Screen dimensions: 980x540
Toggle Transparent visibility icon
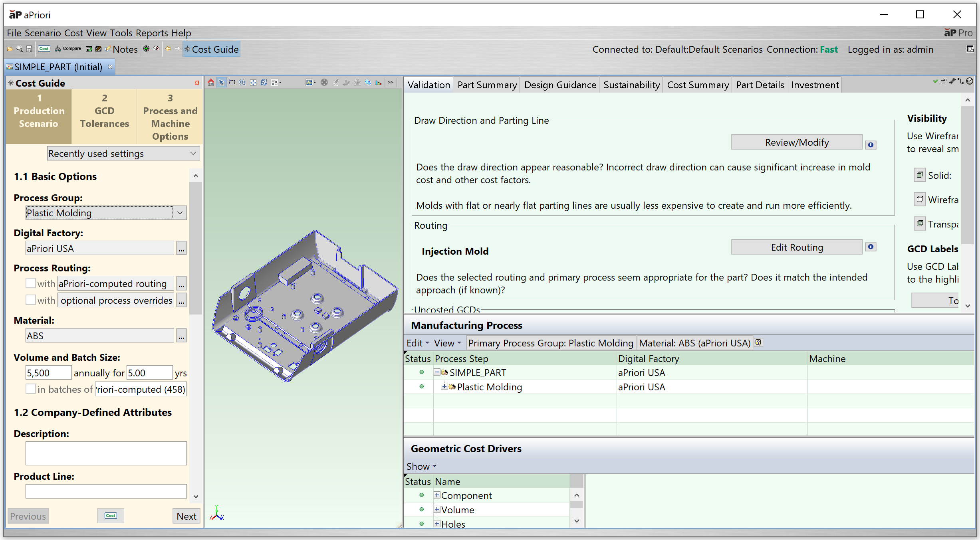(920, 224)
